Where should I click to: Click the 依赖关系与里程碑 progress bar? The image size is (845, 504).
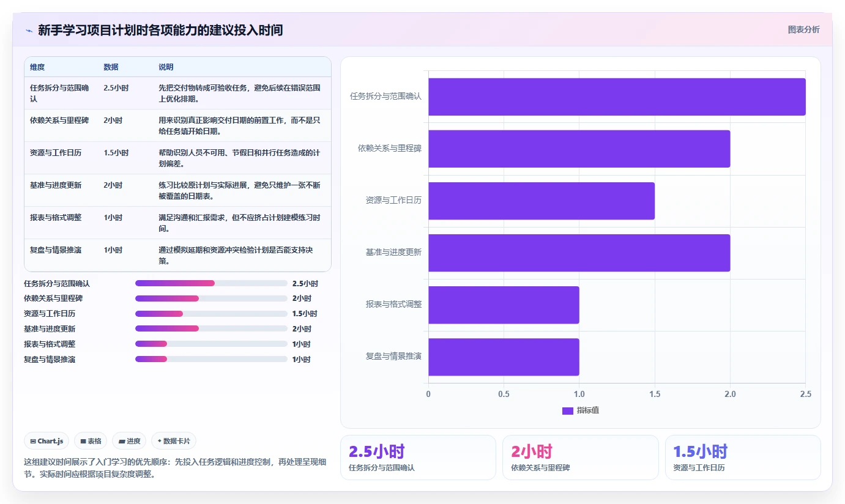click(211, 298)
